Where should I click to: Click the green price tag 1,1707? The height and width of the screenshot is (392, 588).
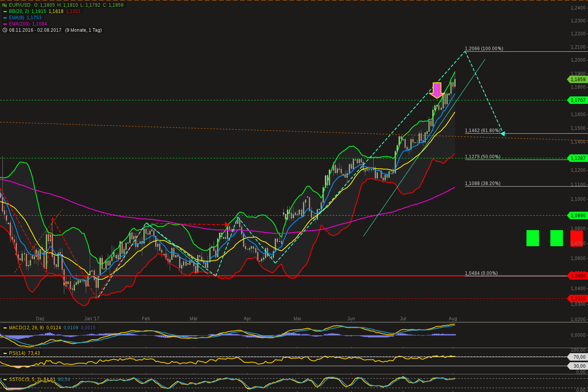coord(577,100)
